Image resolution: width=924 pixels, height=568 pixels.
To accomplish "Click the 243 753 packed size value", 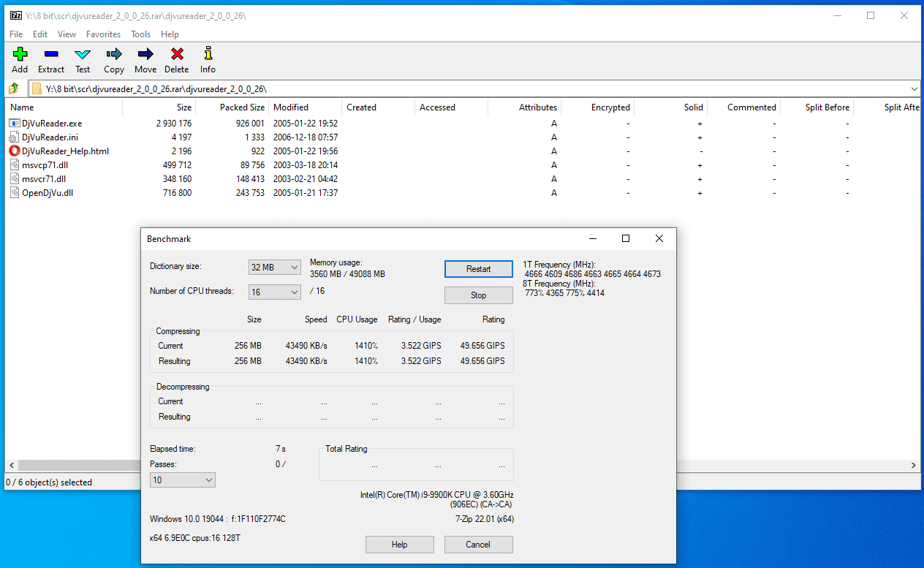I will [x=250, y=193].
